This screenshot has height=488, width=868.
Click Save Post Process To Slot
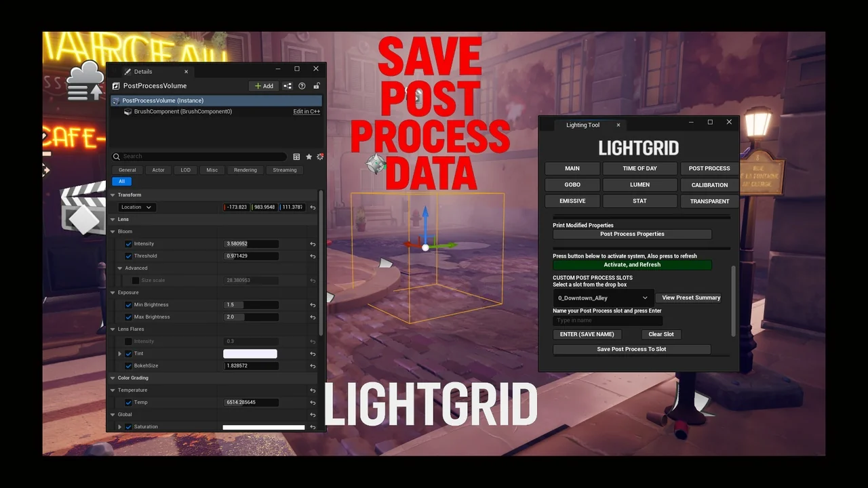pos(631,348)
